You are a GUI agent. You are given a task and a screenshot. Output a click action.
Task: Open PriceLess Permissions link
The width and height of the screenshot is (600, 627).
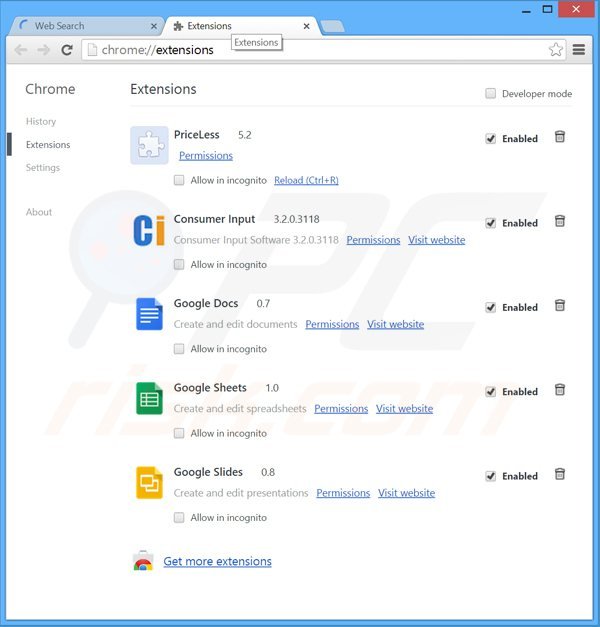click(x=206, y=156)
